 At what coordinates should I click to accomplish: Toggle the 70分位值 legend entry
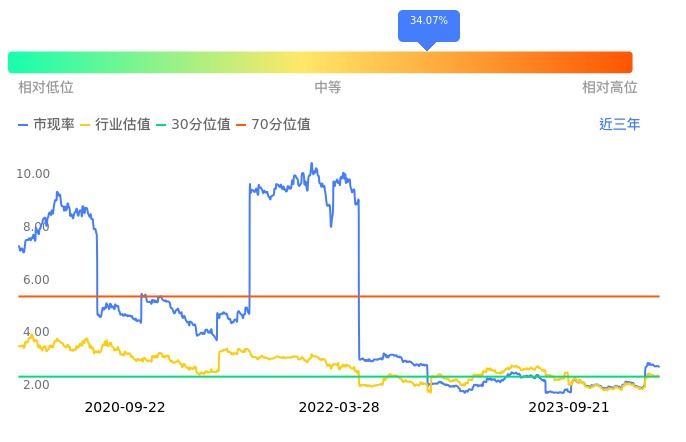[273, 125]
